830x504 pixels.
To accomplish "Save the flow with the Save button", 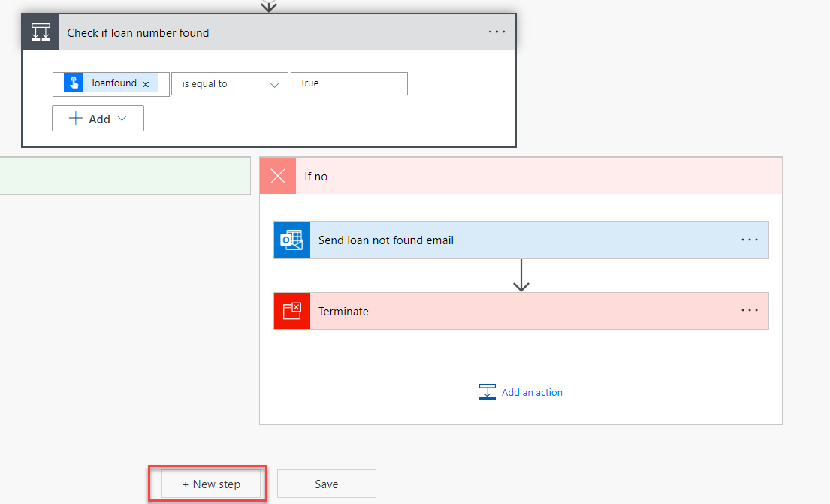I will pyautogui.click(x=326, y=484).
